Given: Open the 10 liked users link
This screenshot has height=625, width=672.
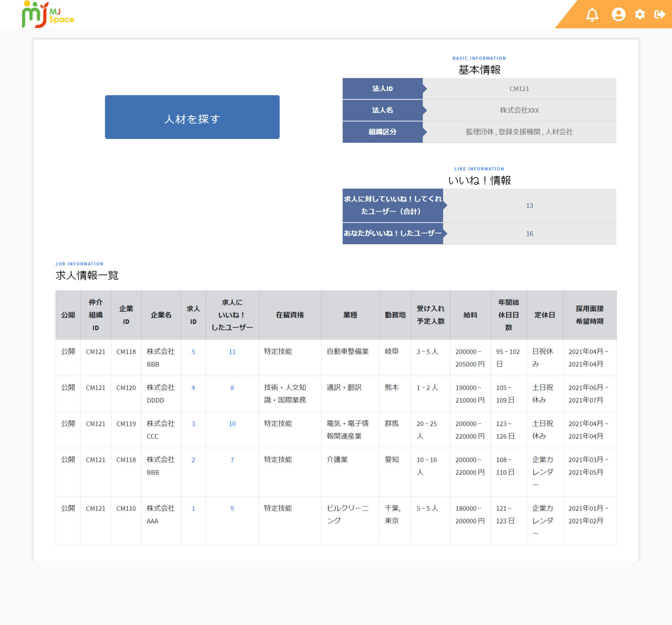Looking at the screenshot, I should [x=232, y=424].
